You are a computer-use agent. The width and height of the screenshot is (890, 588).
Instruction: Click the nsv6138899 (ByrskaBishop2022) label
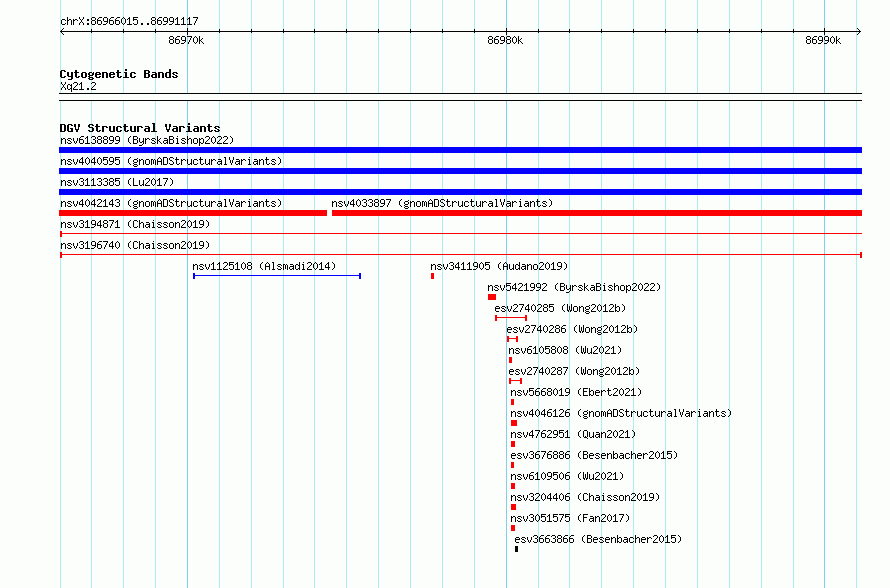click(147, 140)
